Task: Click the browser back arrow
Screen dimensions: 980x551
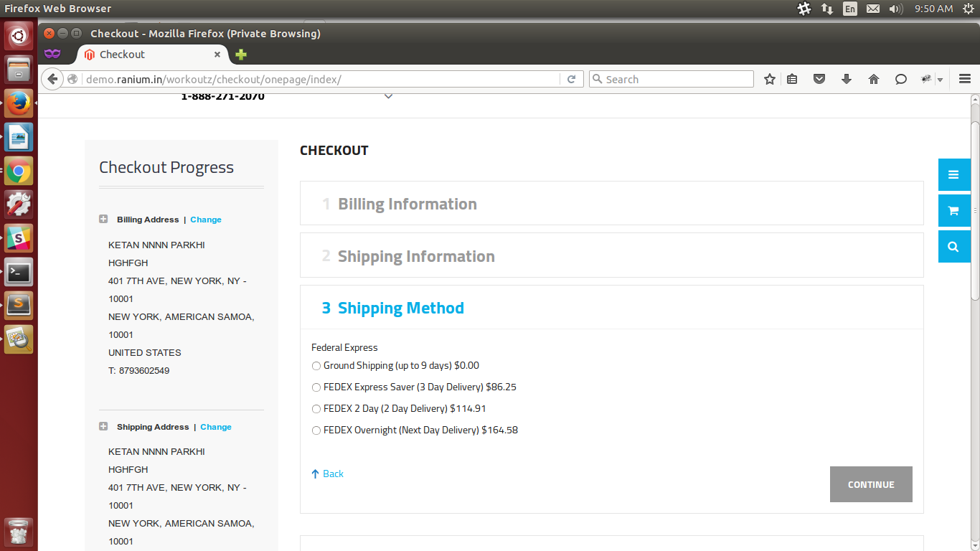Action: [x=52, y=79]
